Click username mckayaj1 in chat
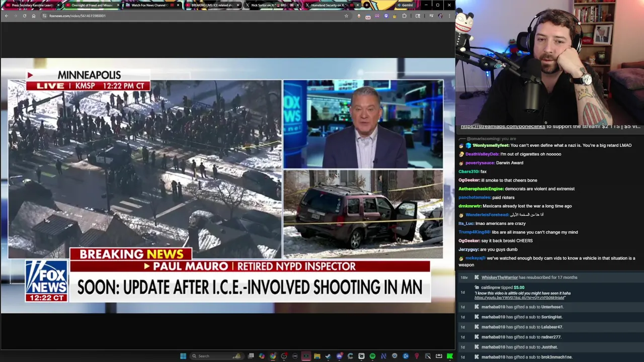Screen dimensions: 644x362 tap(475, 258)
